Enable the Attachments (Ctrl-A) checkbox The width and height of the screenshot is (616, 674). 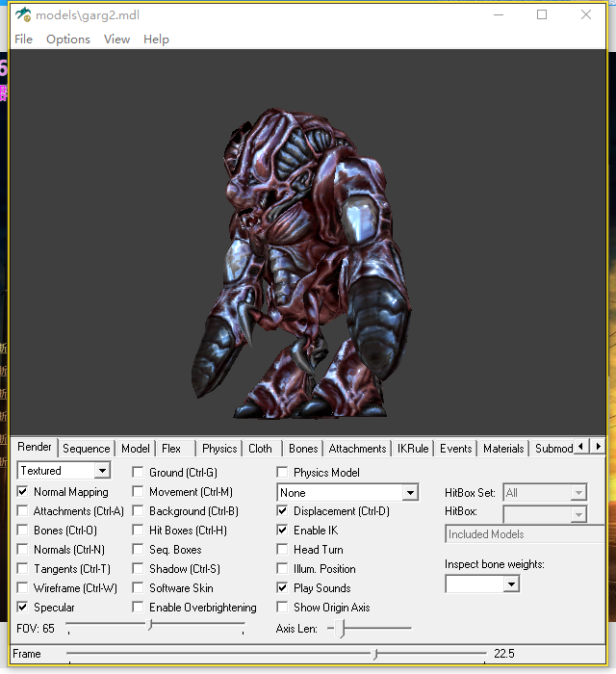click(x=22, y=510)
